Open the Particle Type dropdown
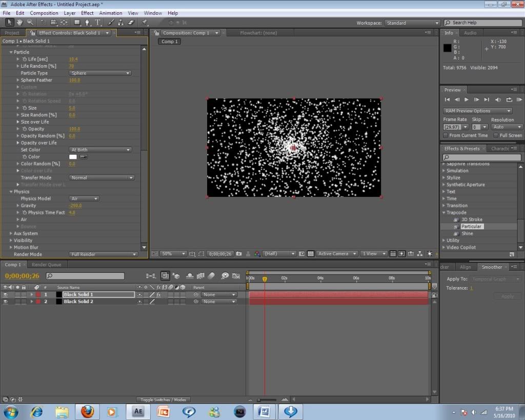The image size is (525, 420). click(x=100, y=73)
